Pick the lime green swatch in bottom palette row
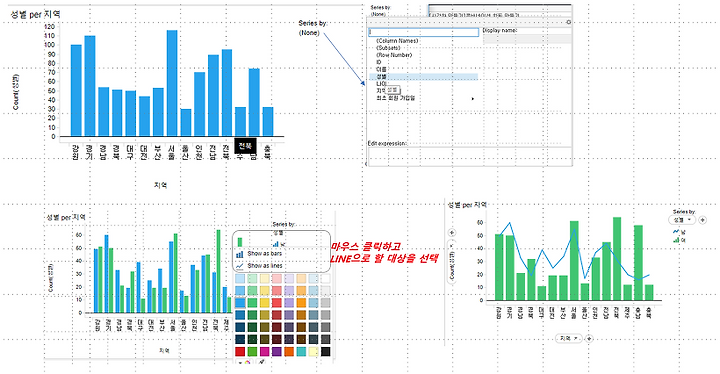Viewport: 720px width, 374px height. [x=252, y=351]
